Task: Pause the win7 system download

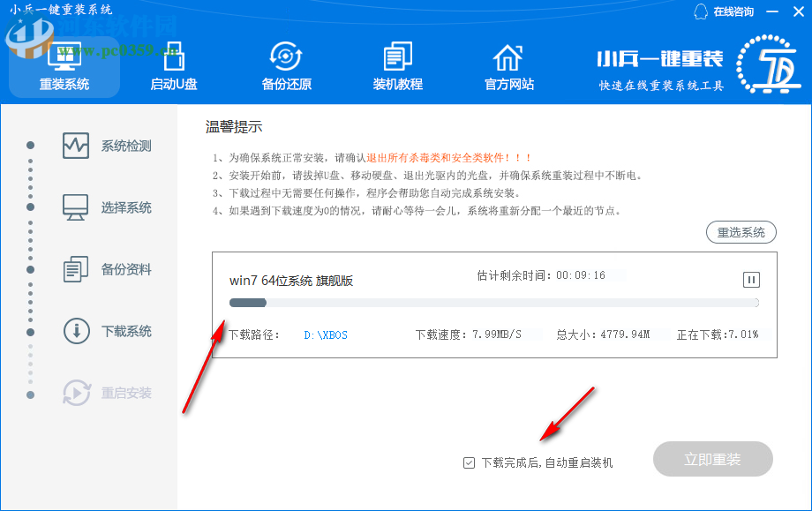Action: click(749, 280)
